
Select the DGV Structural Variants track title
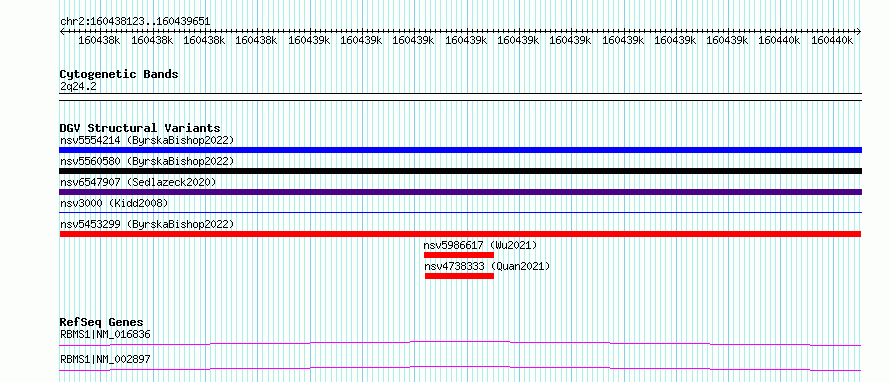140,128
